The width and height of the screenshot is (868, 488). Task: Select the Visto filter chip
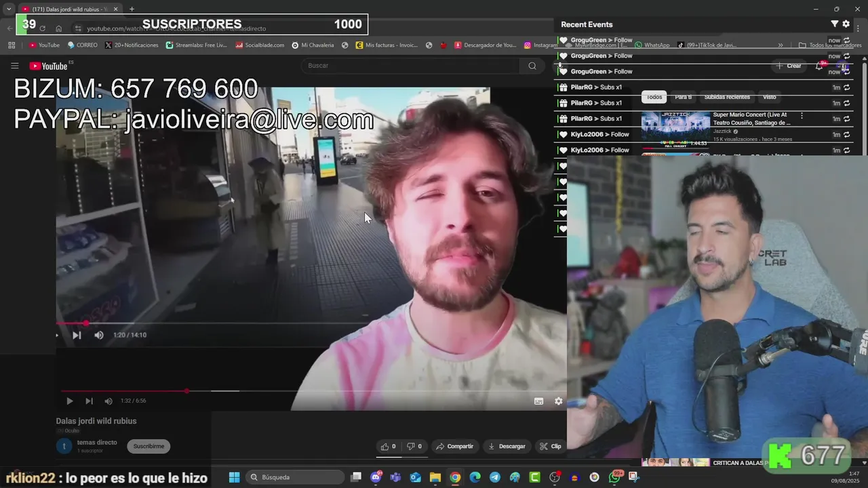pos(769,97)
